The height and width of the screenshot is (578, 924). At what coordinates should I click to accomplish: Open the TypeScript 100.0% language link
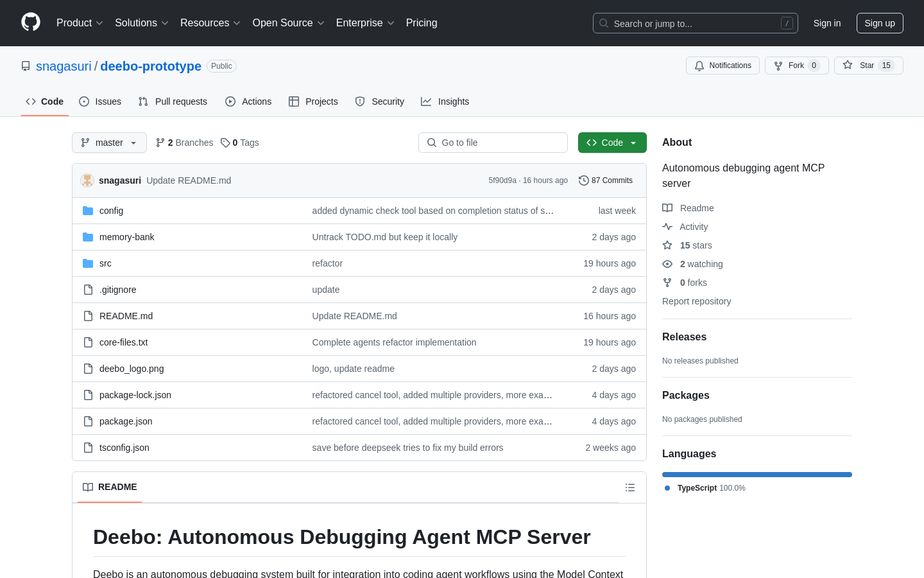click(x=705, y=488)
